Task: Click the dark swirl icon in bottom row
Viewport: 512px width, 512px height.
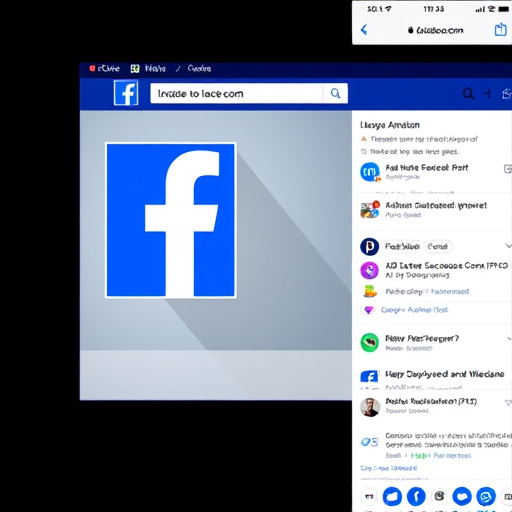Action: coord(439,497)
